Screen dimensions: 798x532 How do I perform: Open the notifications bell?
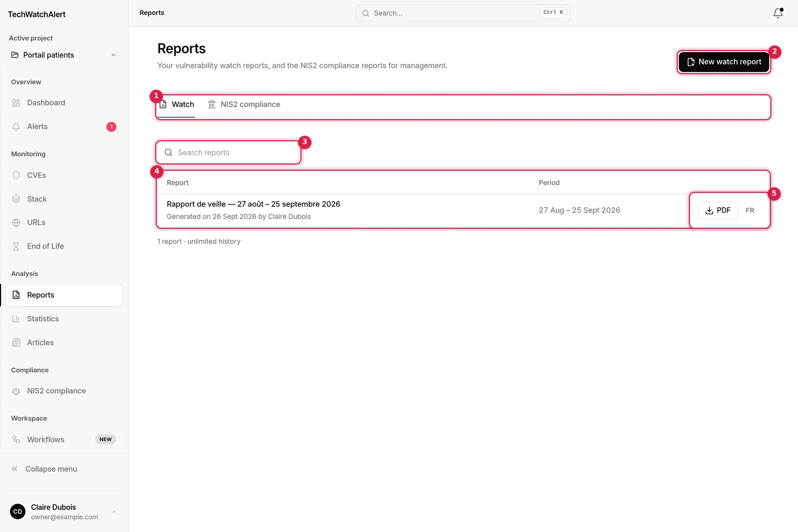click(778, 13)
